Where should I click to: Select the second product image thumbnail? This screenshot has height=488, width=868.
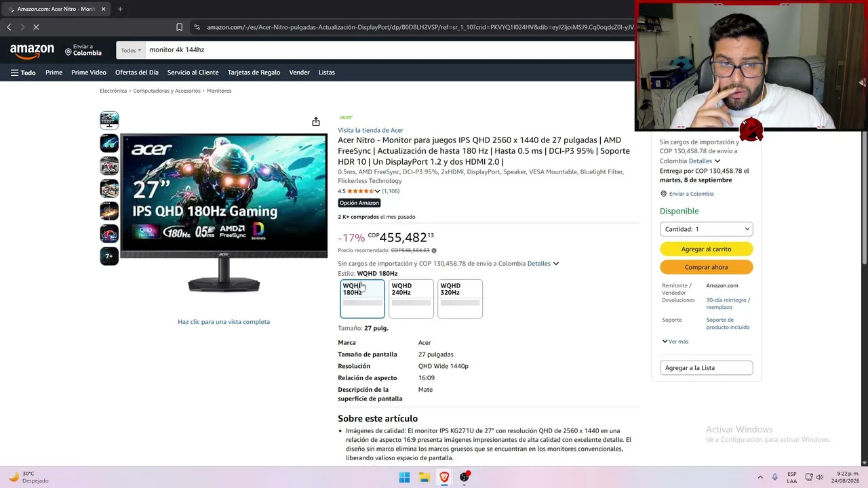pyautogui.click(x=109, y=143)
